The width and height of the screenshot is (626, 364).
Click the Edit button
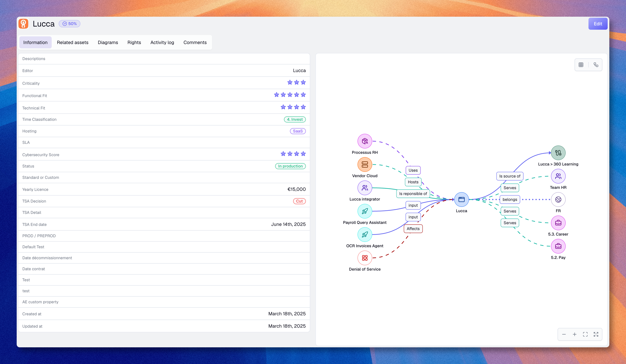click(x=598, y=24)
